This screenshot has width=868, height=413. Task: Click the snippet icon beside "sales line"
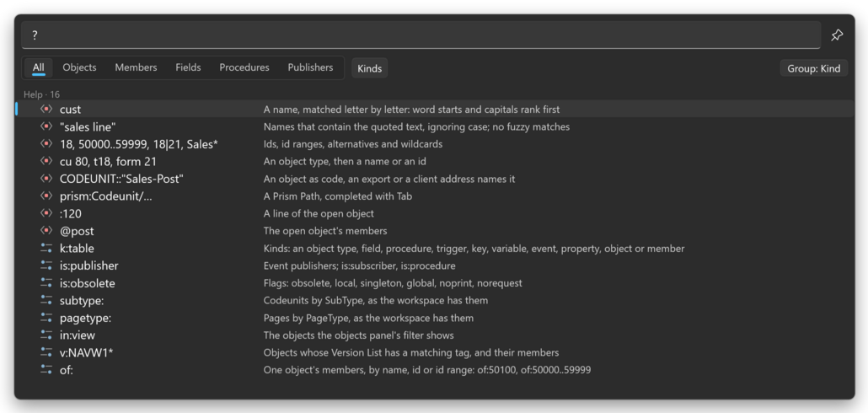pos(46,126)
